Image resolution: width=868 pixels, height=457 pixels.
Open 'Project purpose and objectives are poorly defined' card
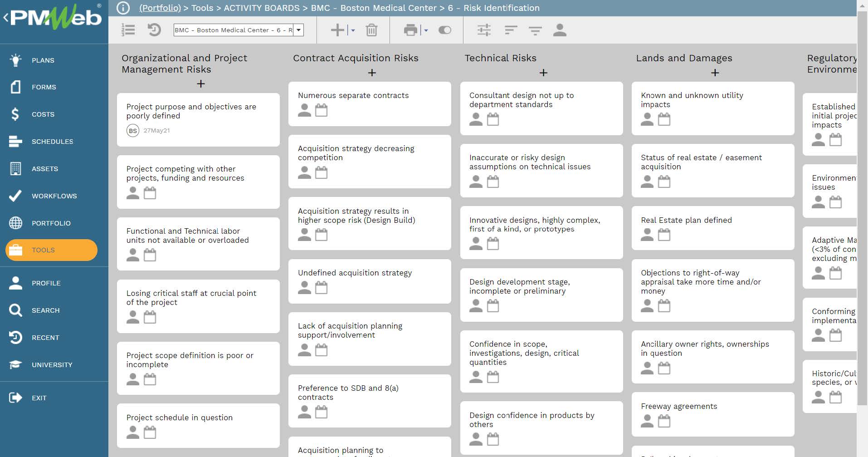pos(198,120)
